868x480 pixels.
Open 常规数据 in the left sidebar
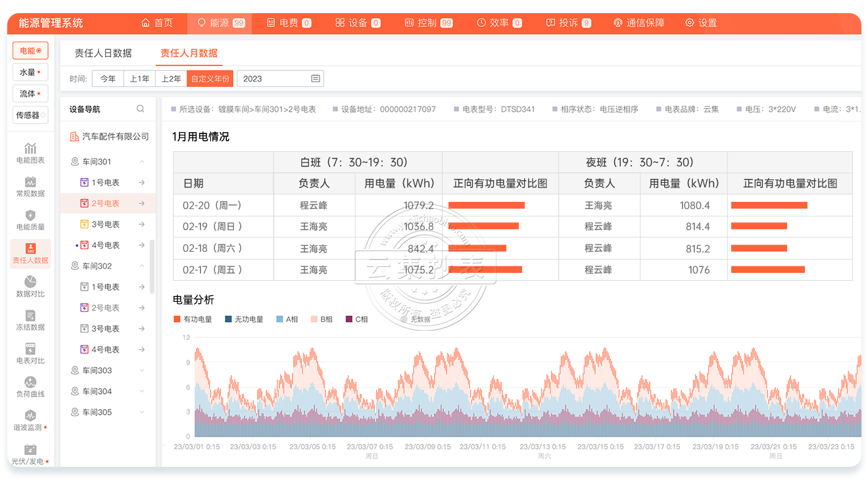click(30, 182)
